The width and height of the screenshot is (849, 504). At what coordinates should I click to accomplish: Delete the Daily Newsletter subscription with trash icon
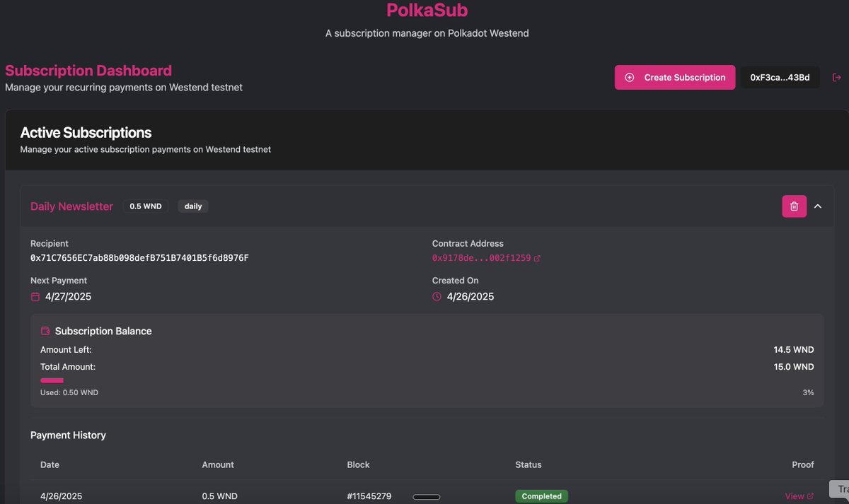click(794, 206)
